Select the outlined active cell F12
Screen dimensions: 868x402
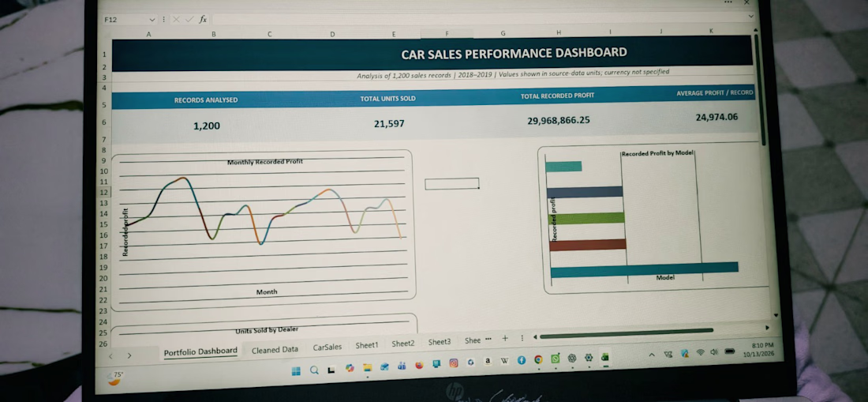451,183
